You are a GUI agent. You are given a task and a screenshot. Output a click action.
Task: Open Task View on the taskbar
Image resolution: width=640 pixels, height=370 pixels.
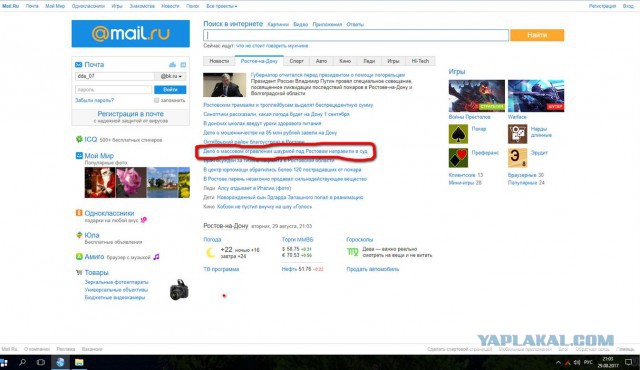pyautogui.click(x=41, y=362)
